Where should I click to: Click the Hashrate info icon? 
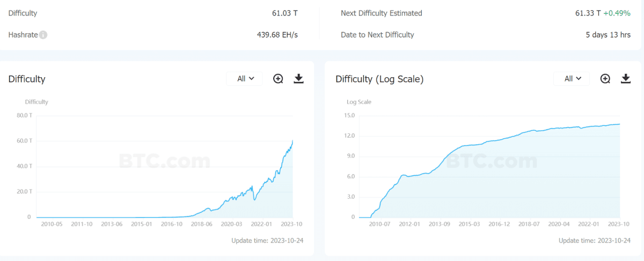pos(43,35)
